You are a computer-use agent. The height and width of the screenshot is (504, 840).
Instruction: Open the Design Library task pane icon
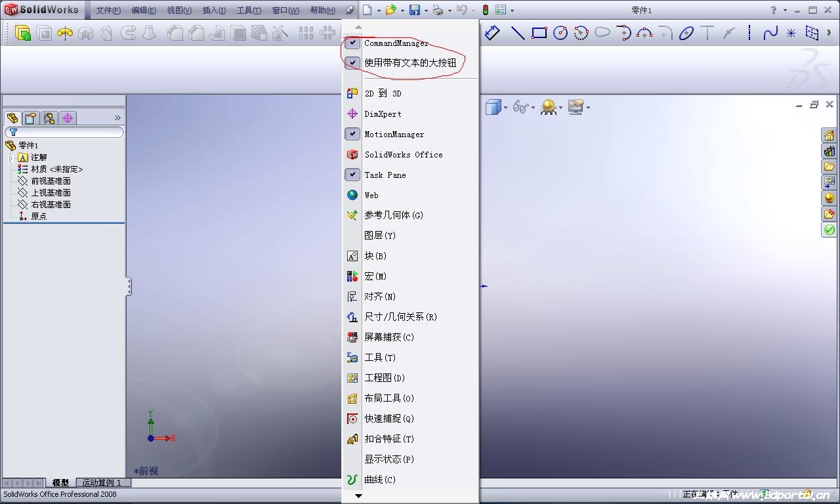pyautogui.click(x=829, y=151)
